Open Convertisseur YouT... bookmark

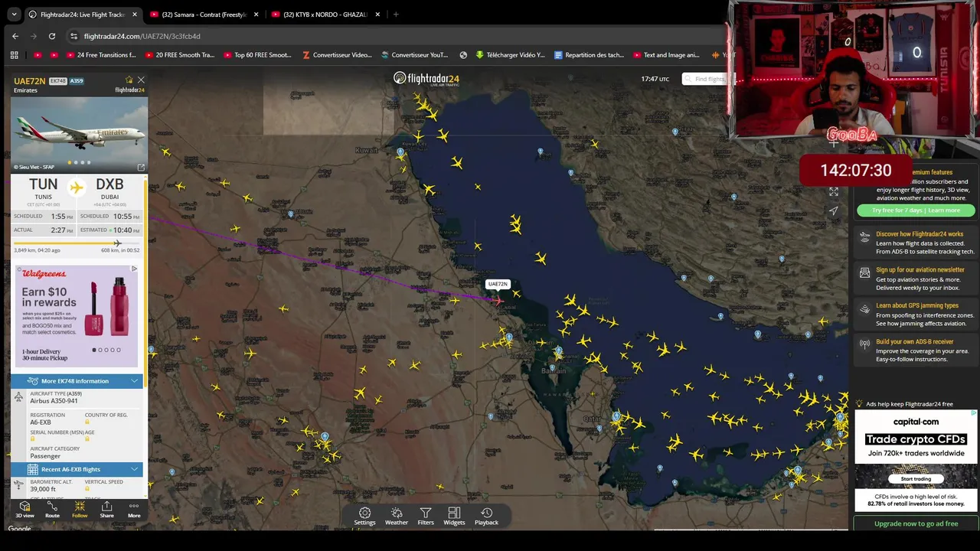coord(414,55)
